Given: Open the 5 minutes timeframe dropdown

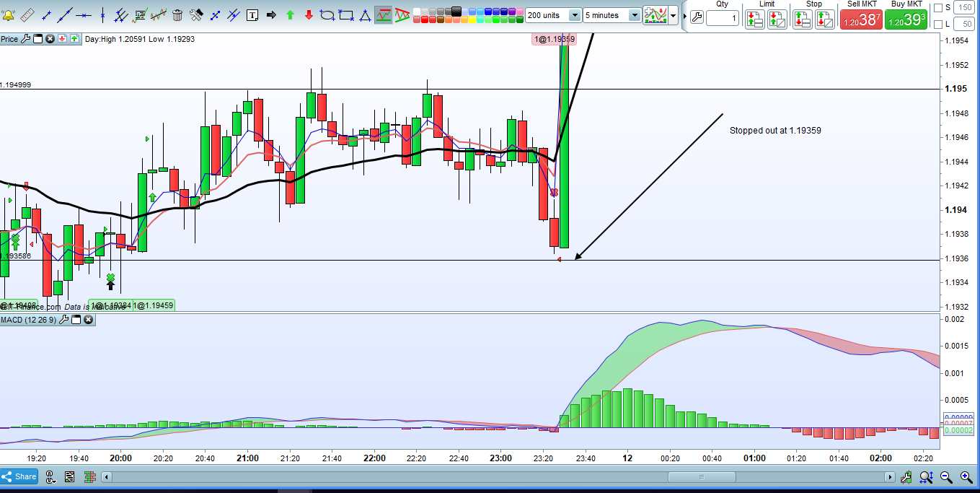Looking at the screenshot, I should point(634,15).
